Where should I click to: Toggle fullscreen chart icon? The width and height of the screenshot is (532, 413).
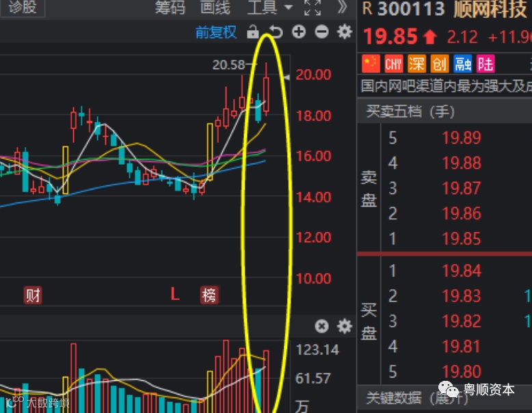312,8
